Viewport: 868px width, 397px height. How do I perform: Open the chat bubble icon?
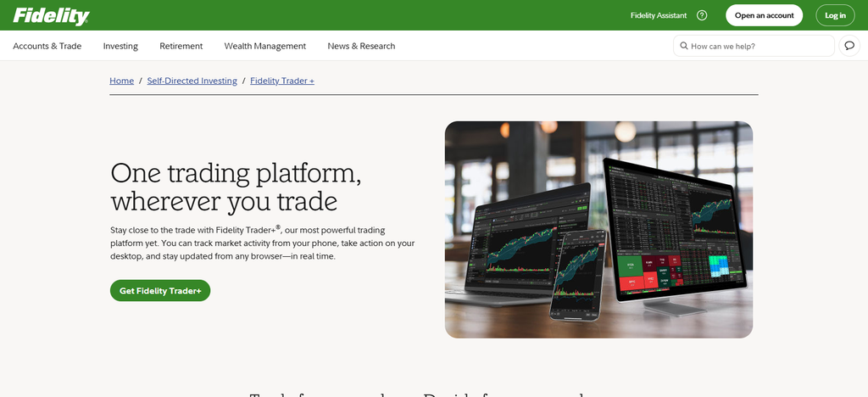click(849, 46)
